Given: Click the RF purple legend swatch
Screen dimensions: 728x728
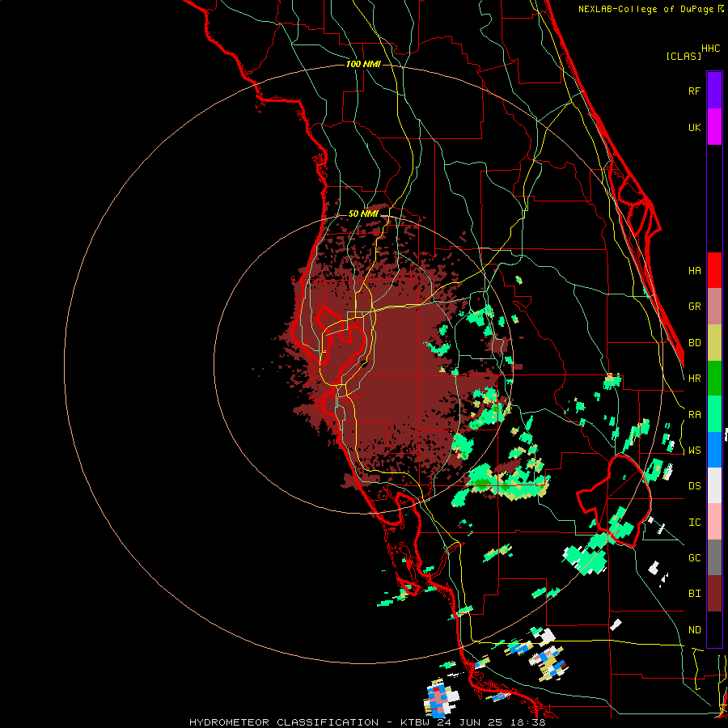Looking at the screenshot, I should click(714, 91).
